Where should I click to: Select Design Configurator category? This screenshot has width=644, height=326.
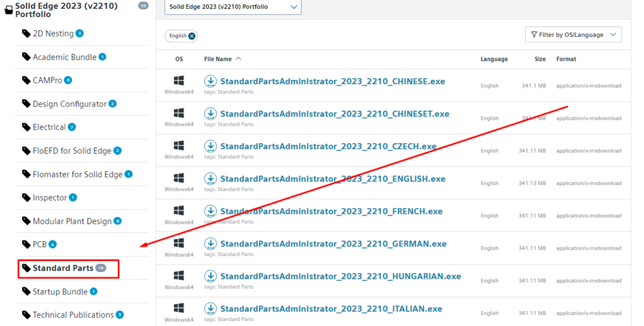[69, 104]
